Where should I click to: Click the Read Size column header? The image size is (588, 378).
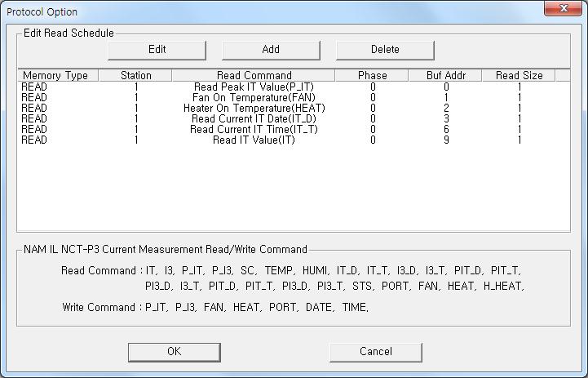coord(519,75)
